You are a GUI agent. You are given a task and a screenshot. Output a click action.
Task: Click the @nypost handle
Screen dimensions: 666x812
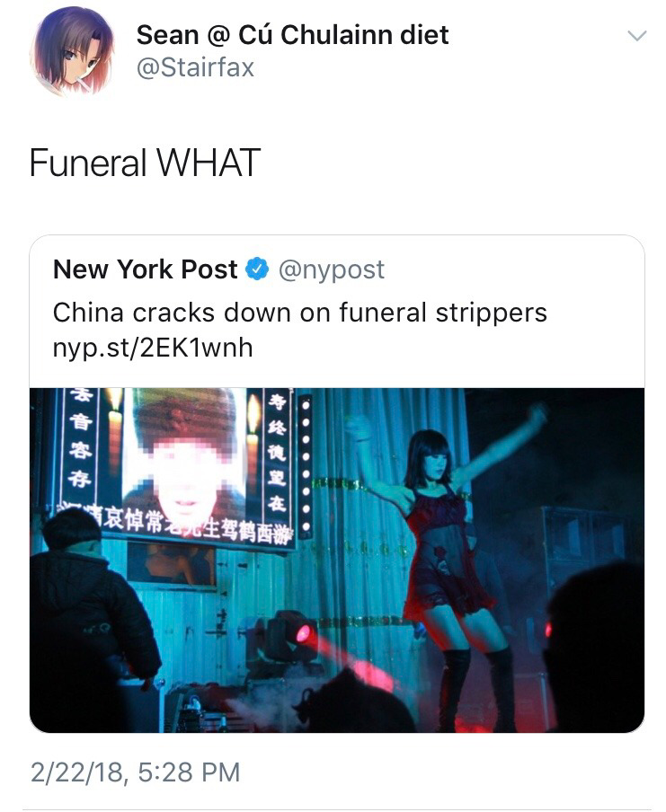coord(335,268)
